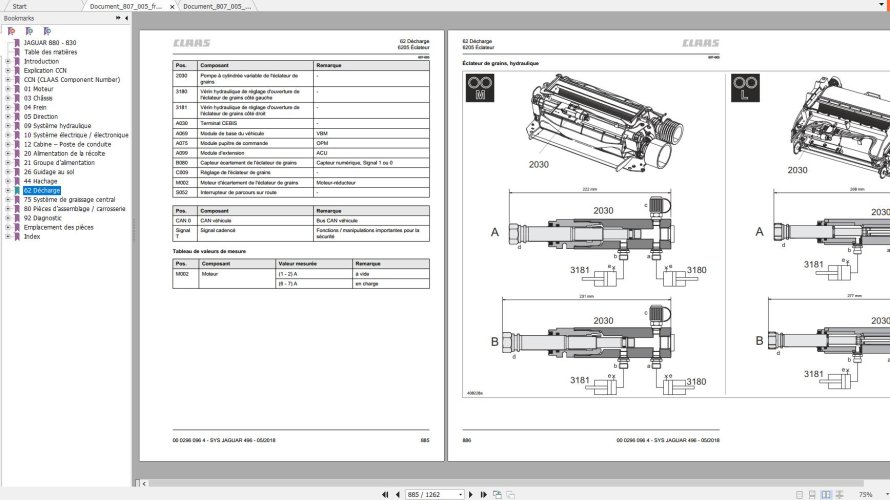Screen dimensions: 890x500
Task: Open bookmark Table des matières
Action: coord(51,52)
